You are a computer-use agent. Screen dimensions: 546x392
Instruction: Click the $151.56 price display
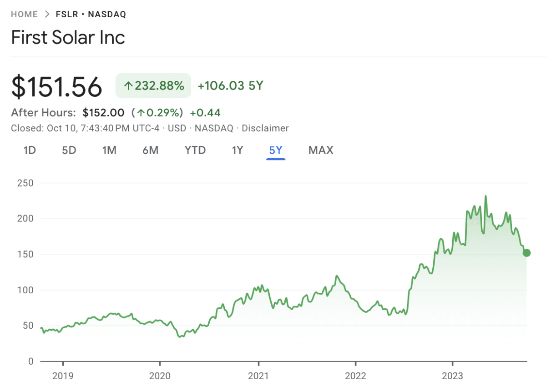56,87
